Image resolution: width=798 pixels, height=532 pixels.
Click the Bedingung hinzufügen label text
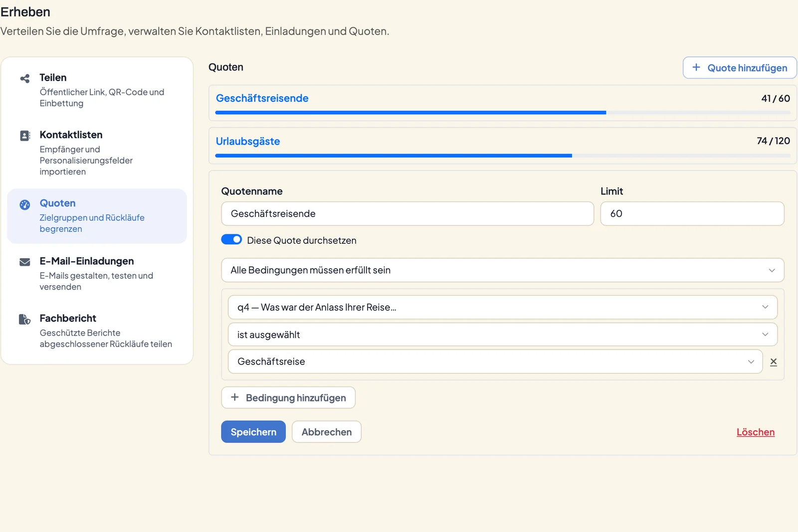click(296, 398)
